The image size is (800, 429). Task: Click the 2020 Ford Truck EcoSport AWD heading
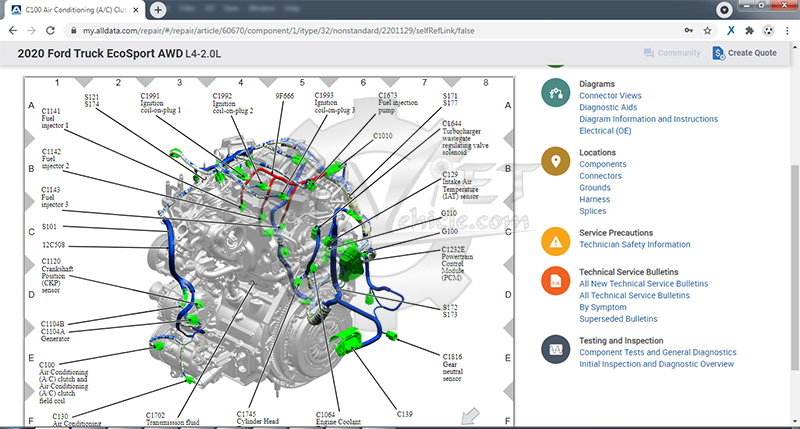119,54
